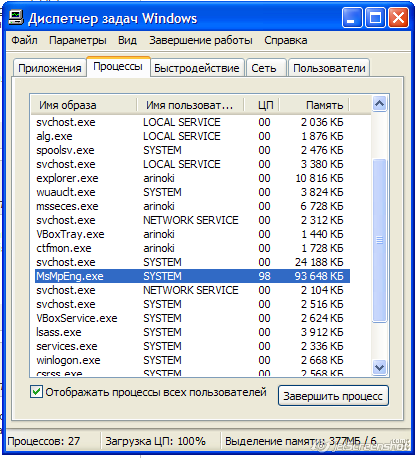The image size is (415, 458).
Task: Open the Вид menu
Action: 127,40
